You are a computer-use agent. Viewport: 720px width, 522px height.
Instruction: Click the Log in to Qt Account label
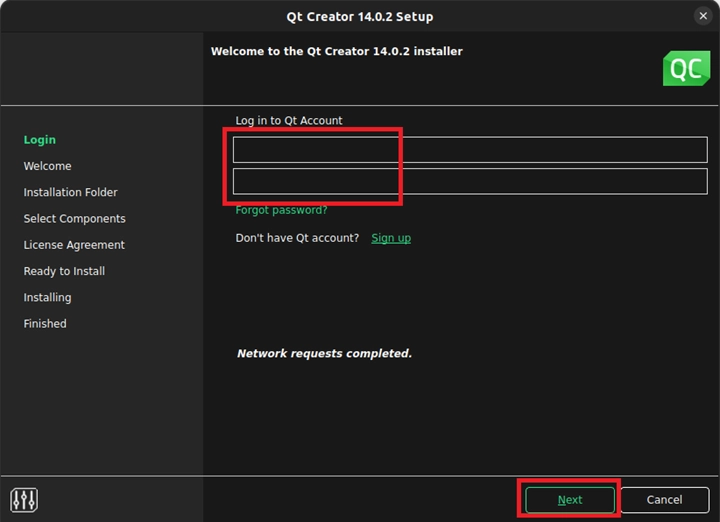(x=289, y=121)
